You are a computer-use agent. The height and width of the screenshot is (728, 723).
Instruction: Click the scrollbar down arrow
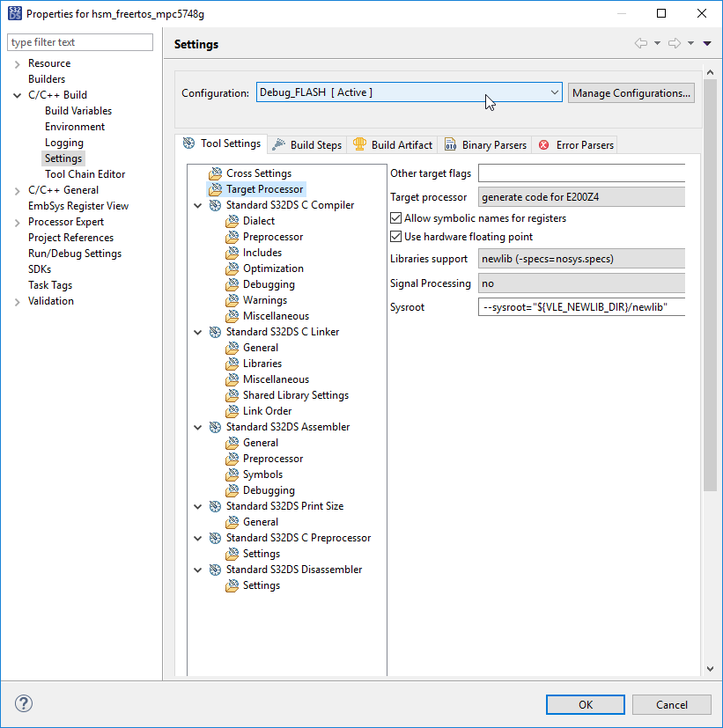click(710, 669)
